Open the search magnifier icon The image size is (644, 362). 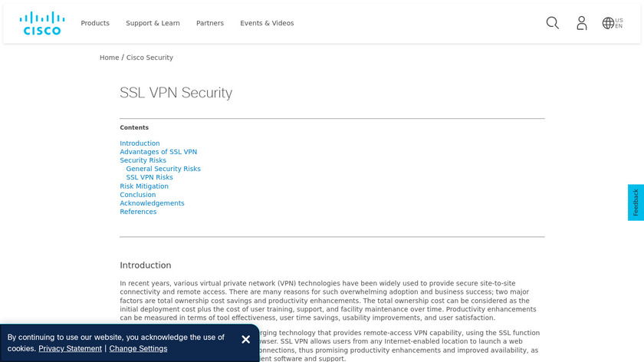pyautogui.click(x=553, y=23)
